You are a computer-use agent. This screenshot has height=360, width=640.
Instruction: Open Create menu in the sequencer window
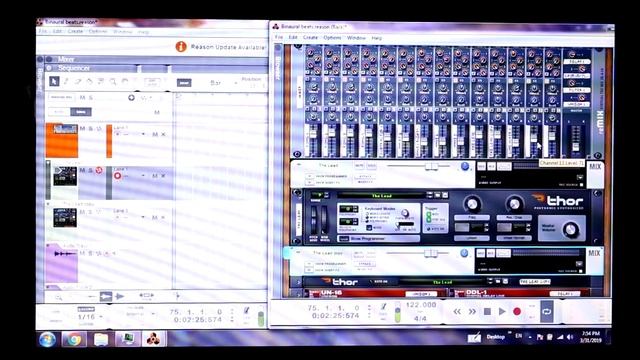click(75, 31)
